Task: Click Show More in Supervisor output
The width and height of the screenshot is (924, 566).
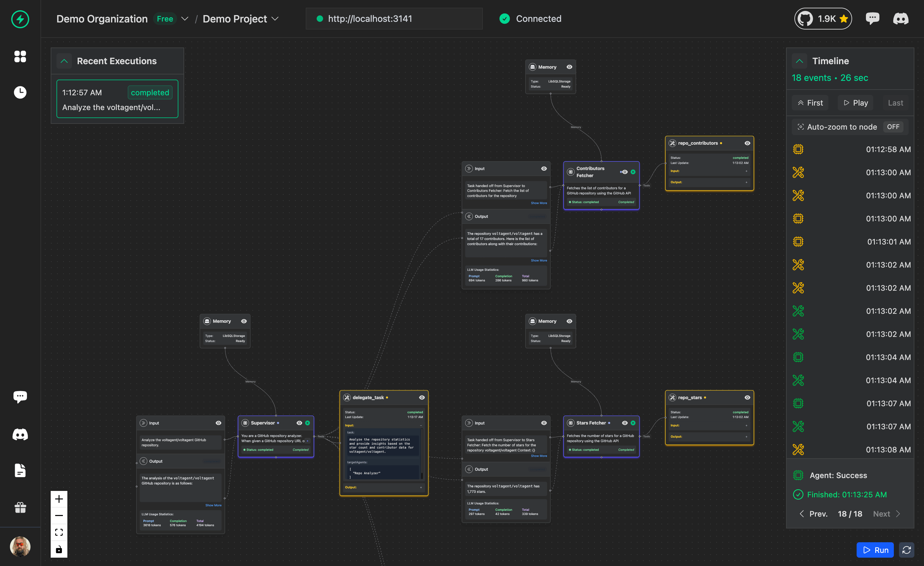Action: coord(213,505)
